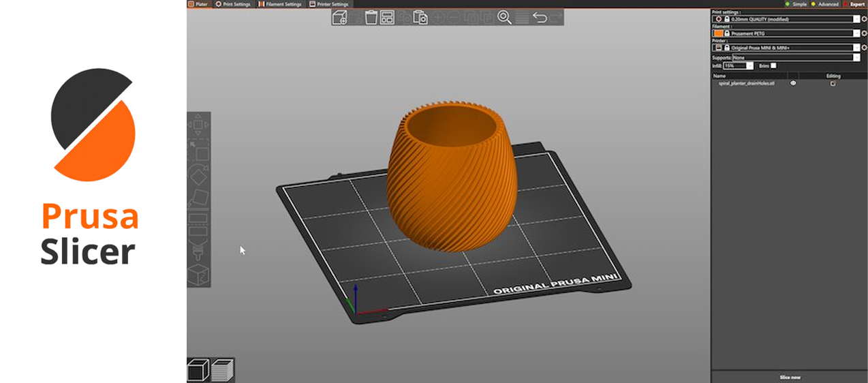Click the Add model cube icon
This screenshot has height=383, width=868.
coord(339,17)
